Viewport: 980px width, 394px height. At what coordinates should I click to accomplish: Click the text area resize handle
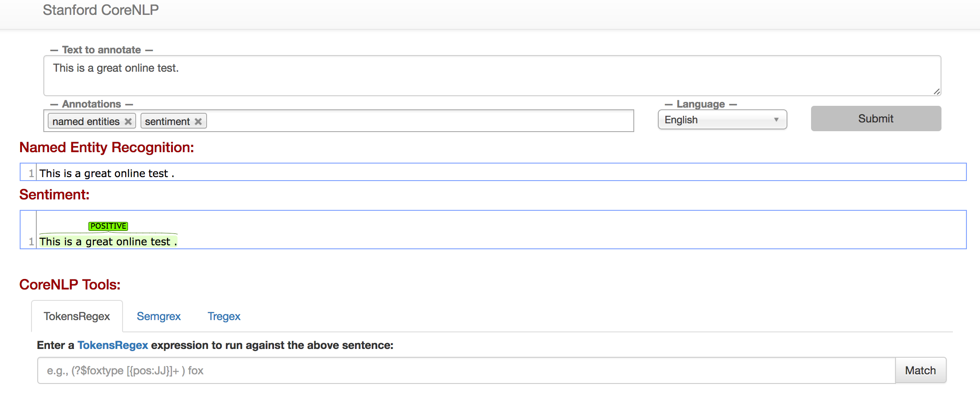point(937,91)
